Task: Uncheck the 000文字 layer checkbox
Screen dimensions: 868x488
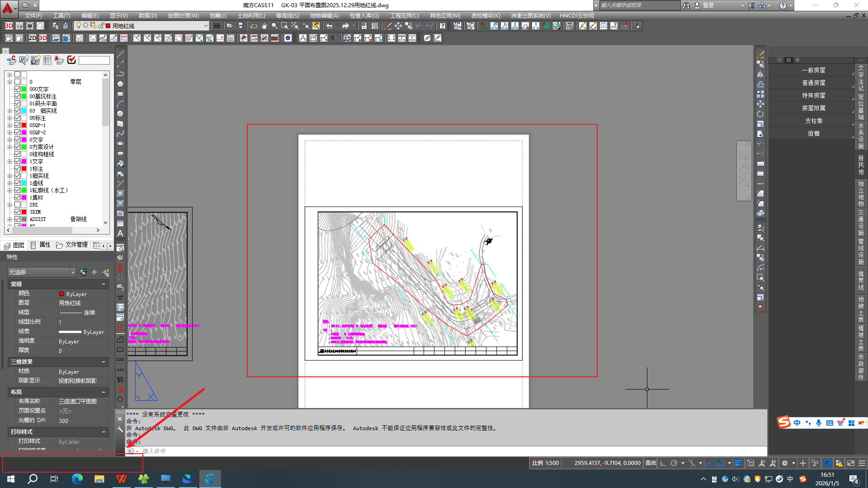Action: [17, 89]
